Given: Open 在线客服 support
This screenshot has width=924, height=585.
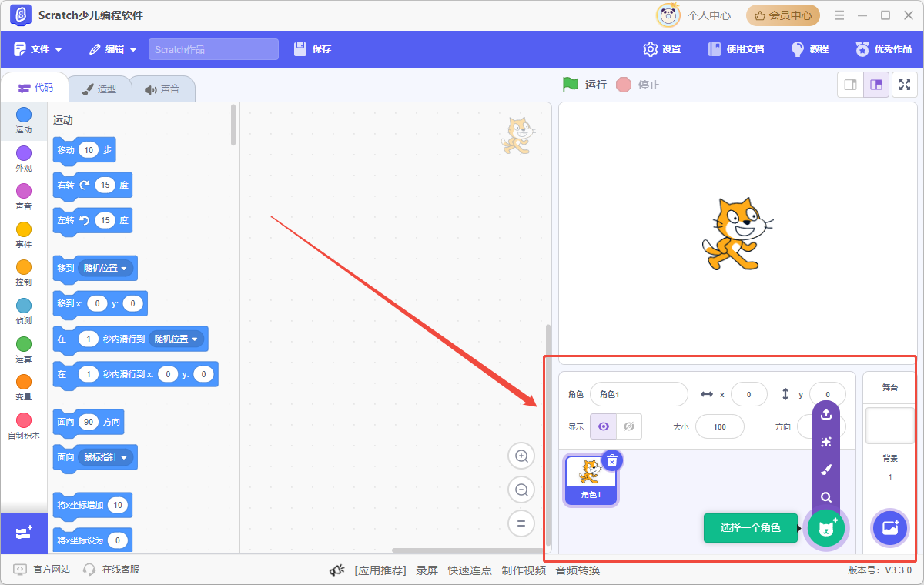Looking at the screenshot, I should pos(112,570).
